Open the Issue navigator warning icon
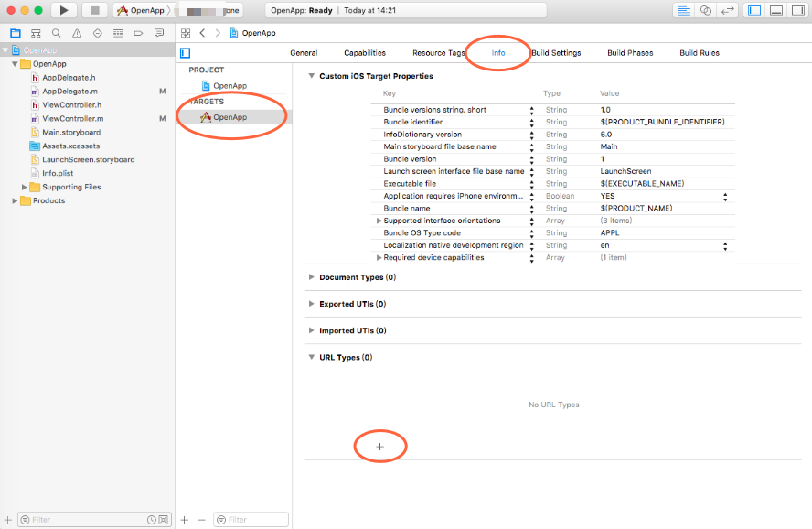The width and height of the screenshot is (812, 529). tap(77, 33)
